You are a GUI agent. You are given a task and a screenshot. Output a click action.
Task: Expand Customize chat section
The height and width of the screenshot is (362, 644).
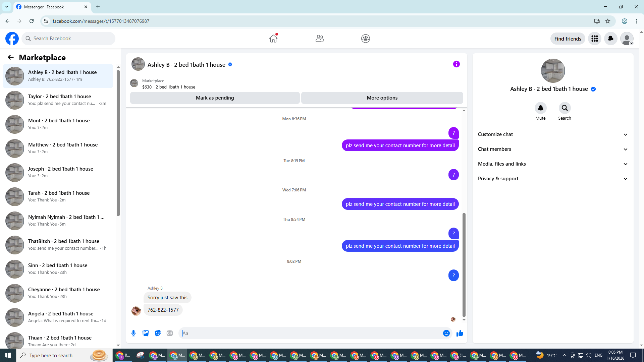coord(552,134)
